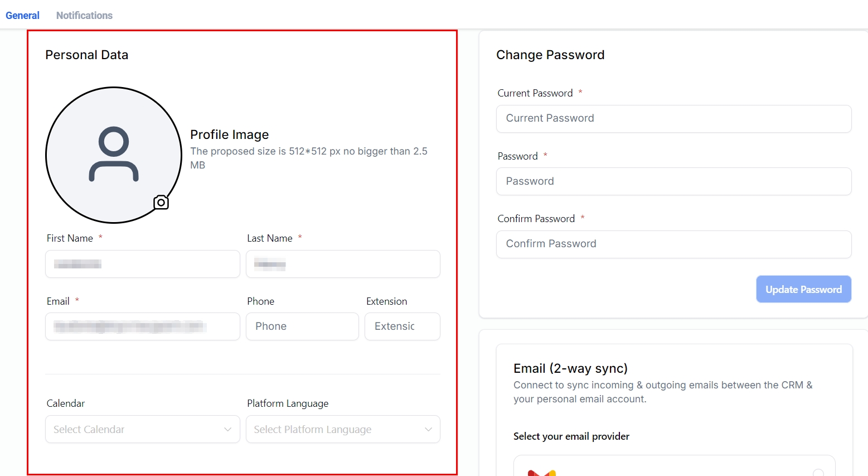Open the Select Calendar dropdown

coord(142,429)
